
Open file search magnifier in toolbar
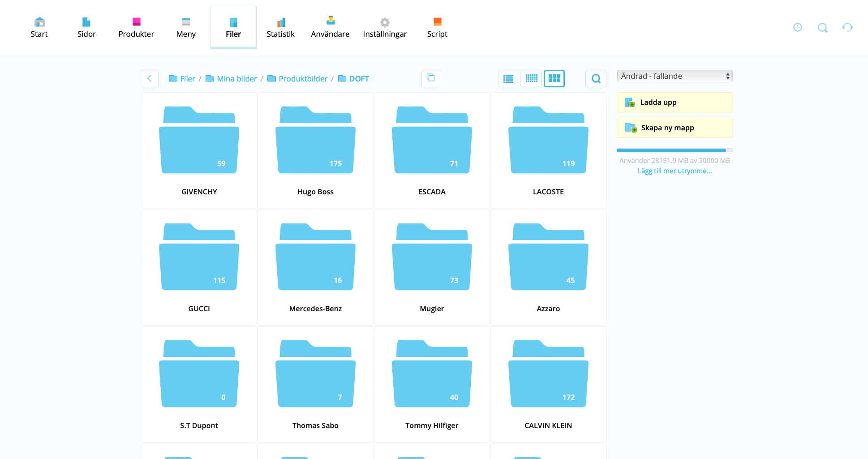coord(596,78)
